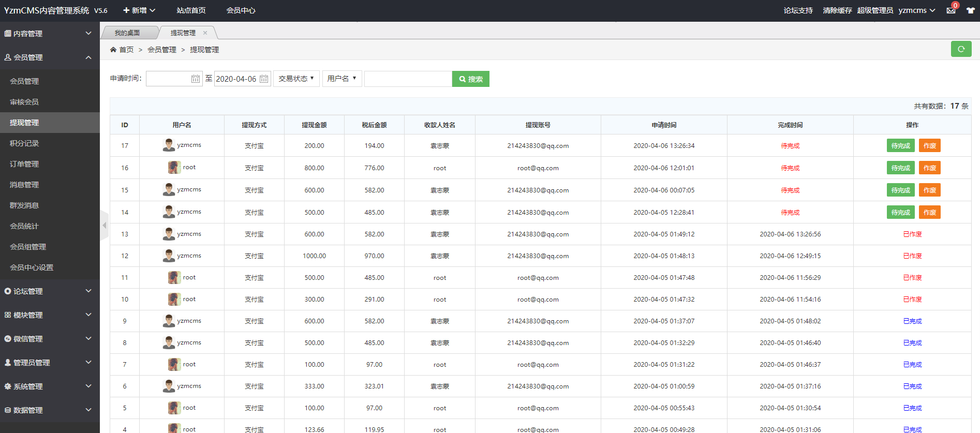
Task: Collapse sidebar with left arrow handle
Action: click(105, 226)
